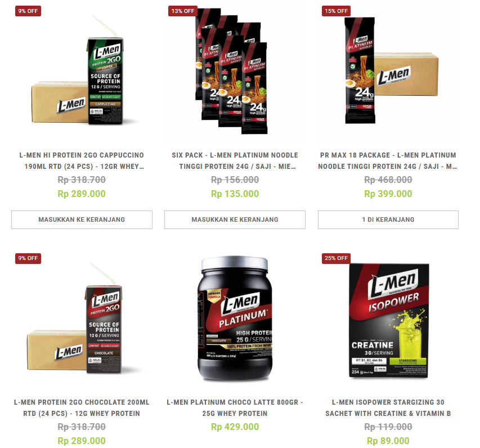Click the 13% OFF discount badge
This screenshot has height=448, width=480.
183,11
